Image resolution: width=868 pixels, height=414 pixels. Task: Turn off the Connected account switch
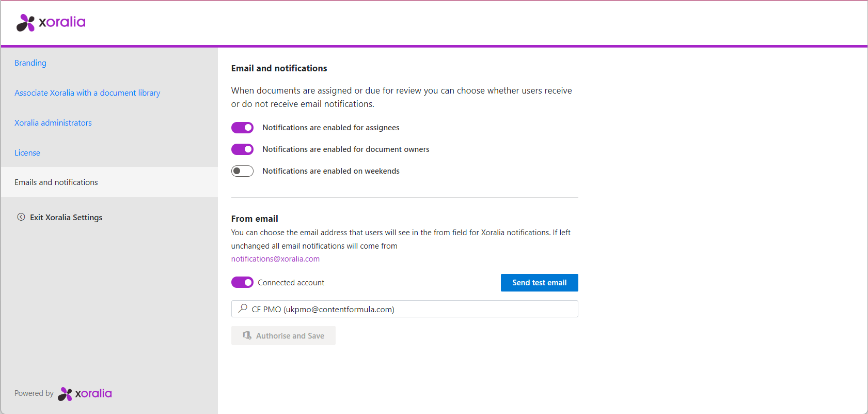point(242,282)
